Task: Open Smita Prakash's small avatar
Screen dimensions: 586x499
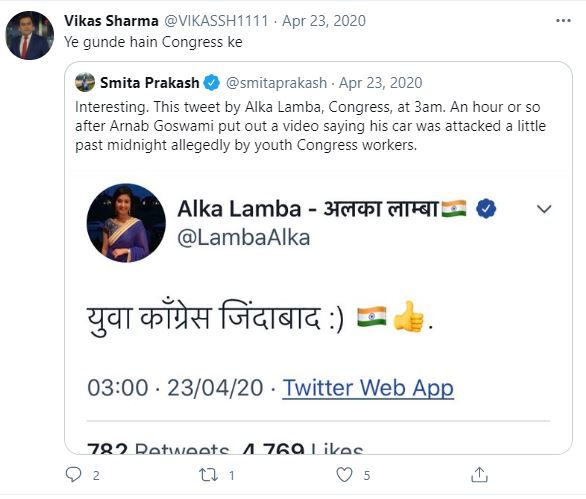Action: (x=85, y=82)
